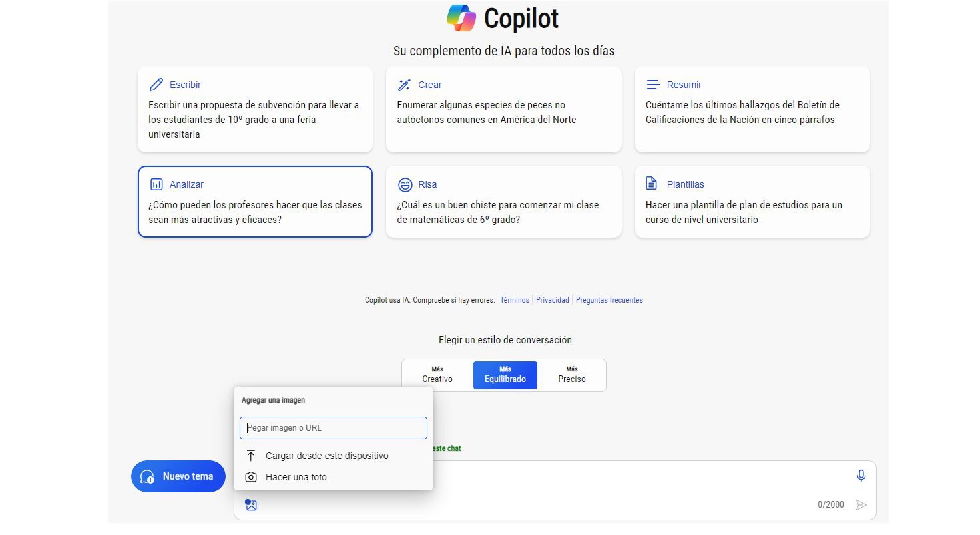Click the send message arrow icon
This screenshot has width=980, height=535.
tap(861, 504)
